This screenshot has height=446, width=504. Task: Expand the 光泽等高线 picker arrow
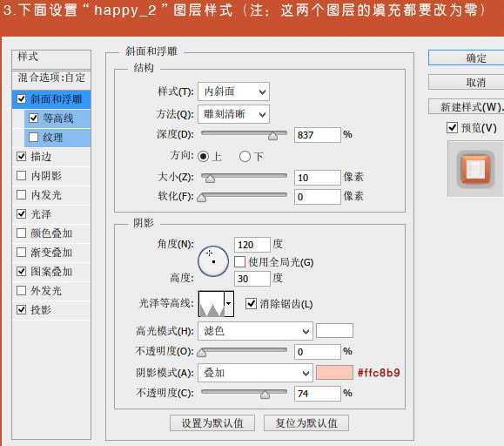coord(229,303)
